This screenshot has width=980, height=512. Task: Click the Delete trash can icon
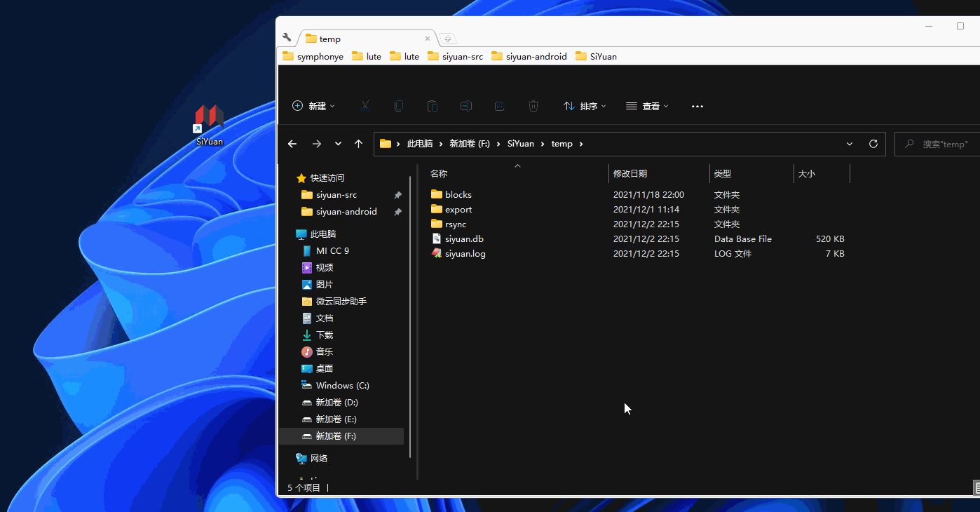533,106
